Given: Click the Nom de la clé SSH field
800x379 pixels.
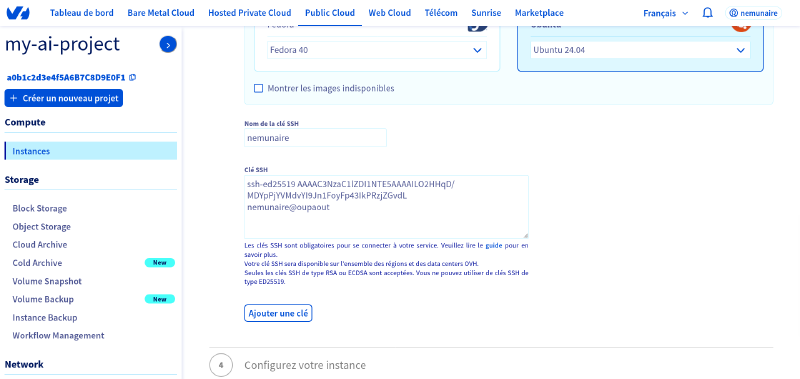Looking at the screenshot, I should (x=315, y=138).
